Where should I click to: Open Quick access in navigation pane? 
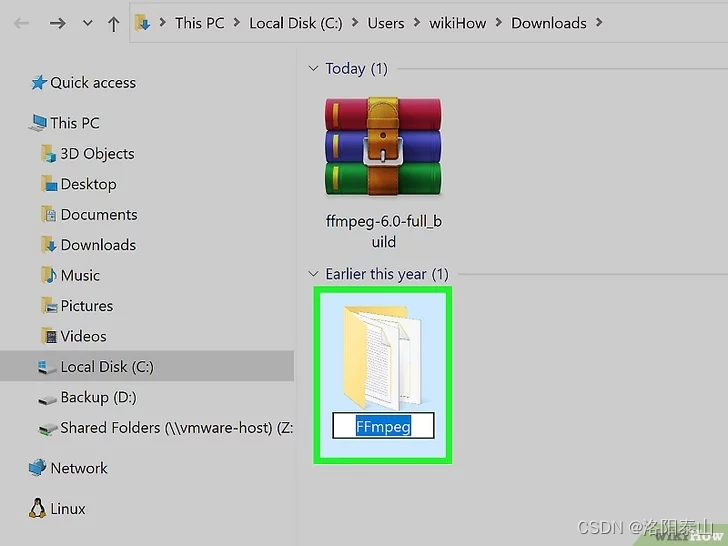pos(93,83)
